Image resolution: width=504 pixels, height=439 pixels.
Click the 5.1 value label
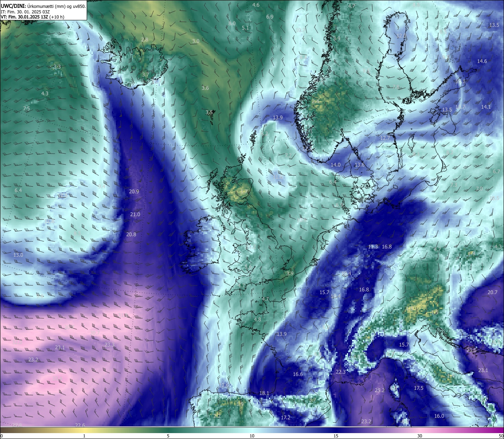click(245, 28)
